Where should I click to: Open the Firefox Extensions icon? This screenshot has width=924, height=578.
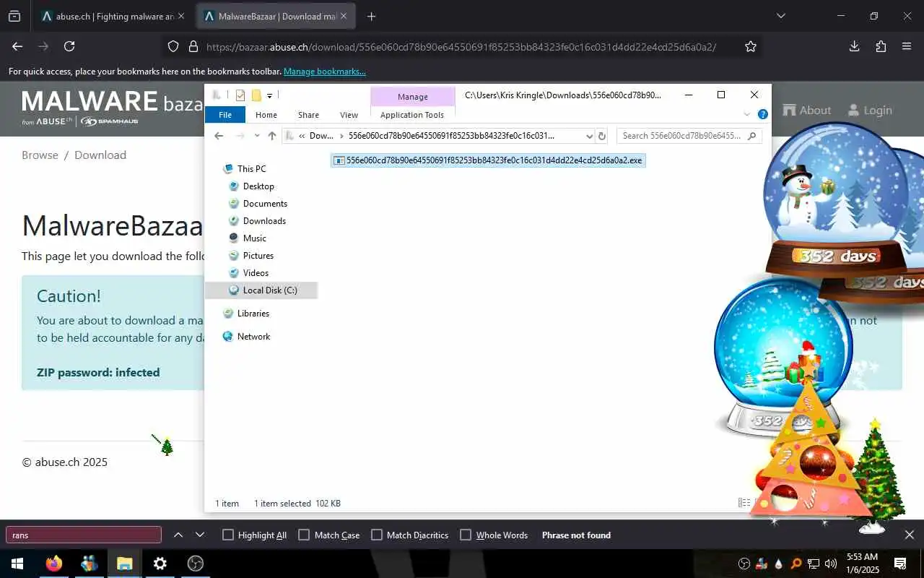coord(881,46)
